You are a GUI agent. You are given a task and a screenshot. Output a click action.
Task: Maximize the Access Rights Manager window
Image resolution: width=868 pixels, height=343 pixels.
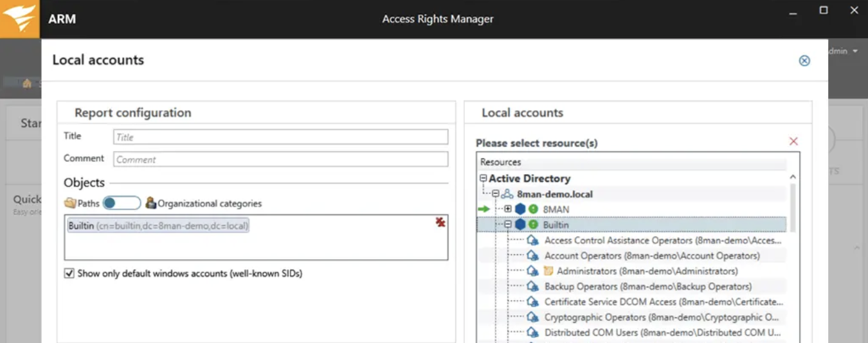point(824,10)
